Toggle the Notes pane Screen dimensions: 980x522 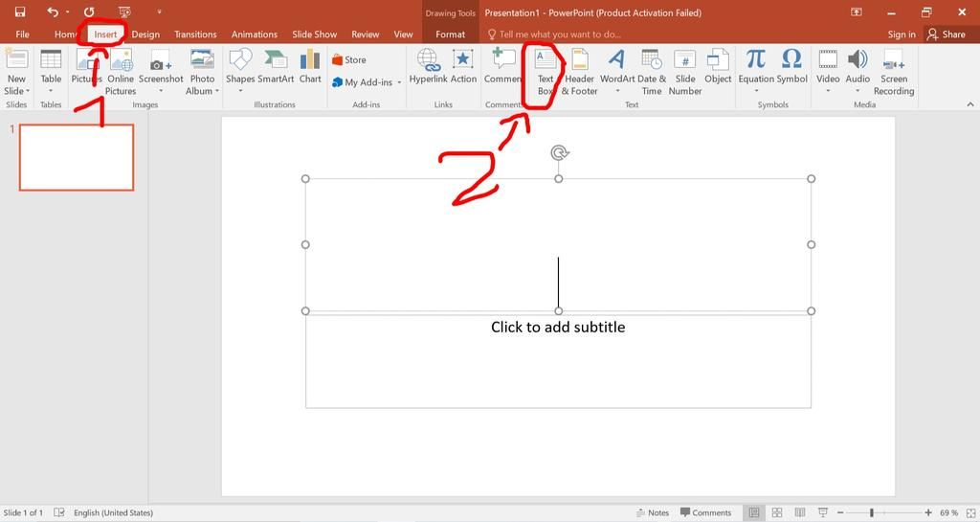(653, 512)
